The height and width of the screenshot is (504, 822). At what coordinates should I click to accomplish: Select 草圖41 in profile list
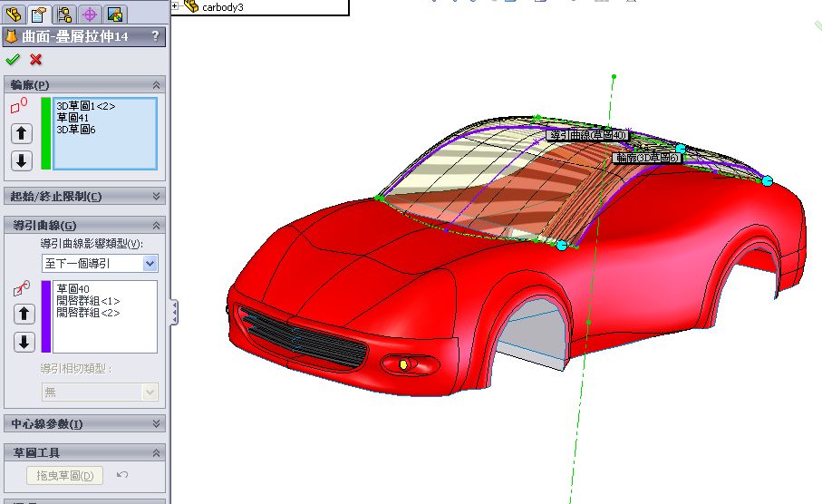73,118
